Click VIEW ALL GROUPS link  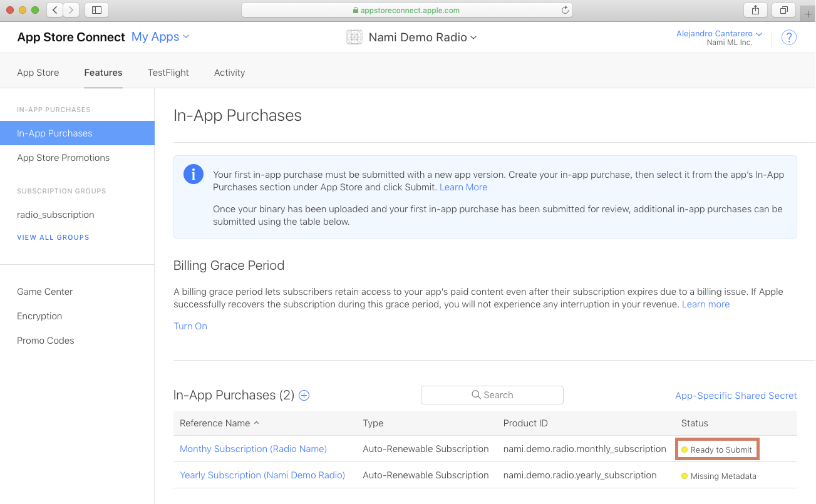click(53, 237)
